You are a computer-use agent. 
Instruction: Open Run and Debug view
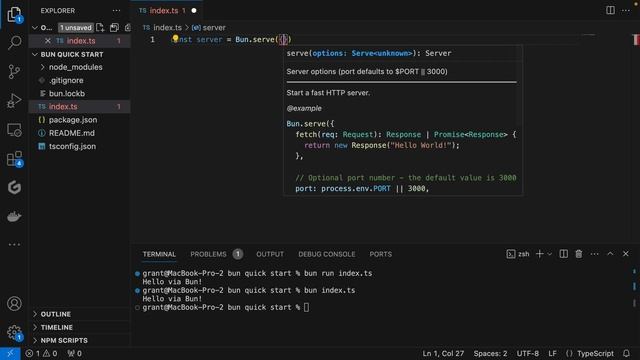(14, 100)
